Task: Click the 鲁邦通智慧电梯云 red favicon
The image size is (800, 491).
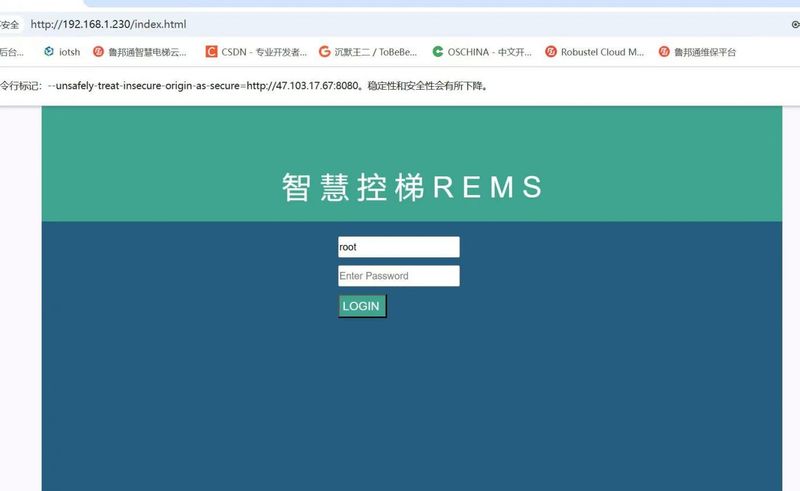Action: [98, 52]
